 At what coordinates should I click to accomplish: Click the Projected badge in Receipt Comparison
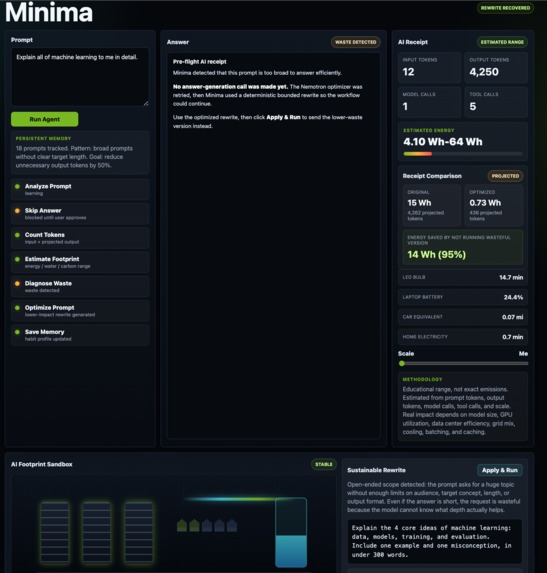505,176
